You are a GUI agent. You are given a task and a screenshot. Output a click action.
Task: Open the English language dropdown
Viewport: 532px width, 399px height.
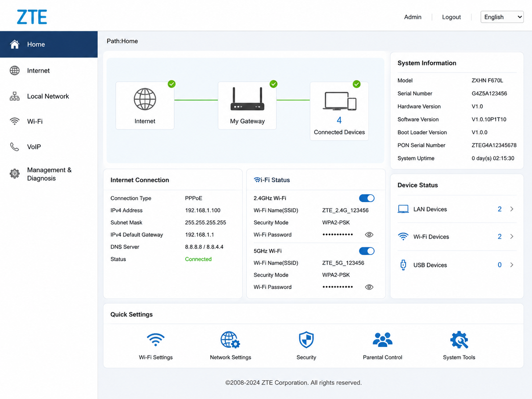502,17
